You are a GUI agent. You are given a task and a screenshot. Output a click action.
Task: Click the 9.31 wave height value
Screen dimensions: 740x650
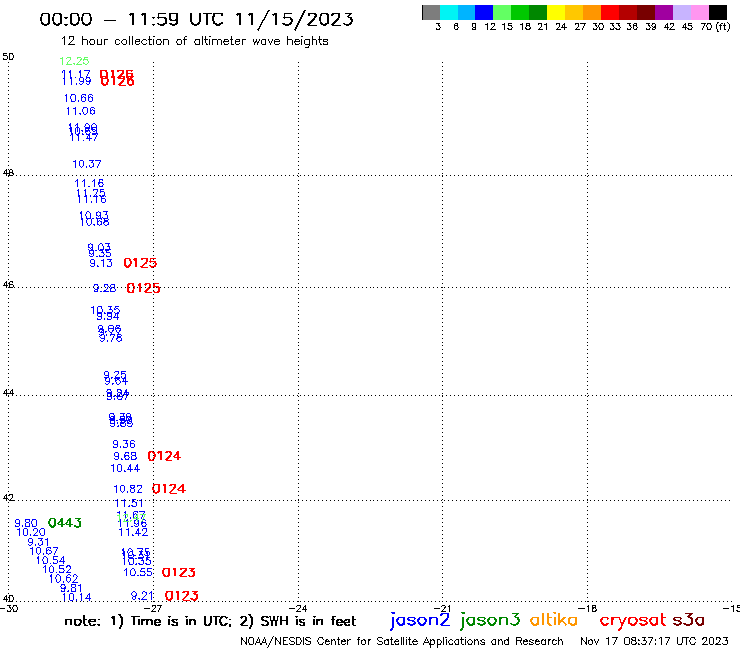click(x=38, y=542)
